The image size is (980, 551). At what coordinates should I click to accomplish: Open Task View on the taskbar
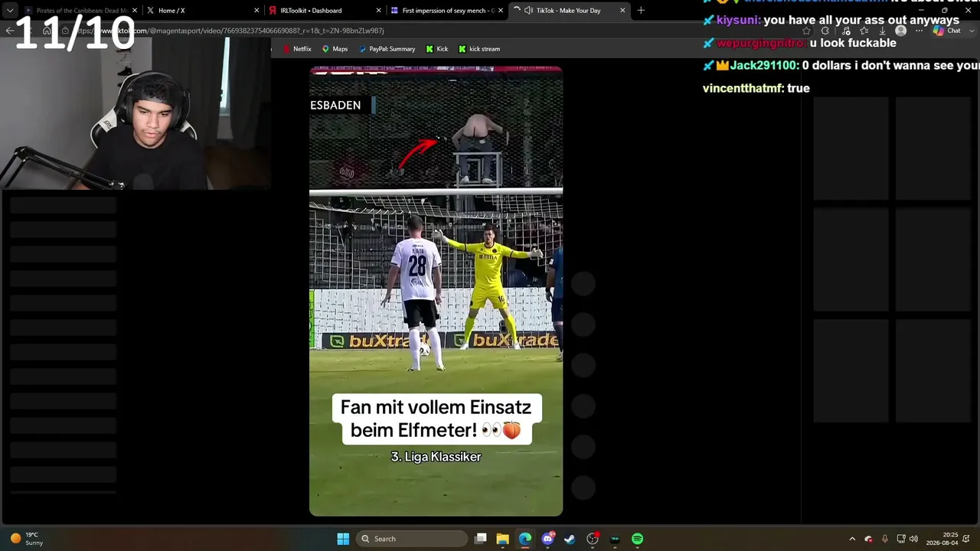pyautogui.click(x=481, y=539)
